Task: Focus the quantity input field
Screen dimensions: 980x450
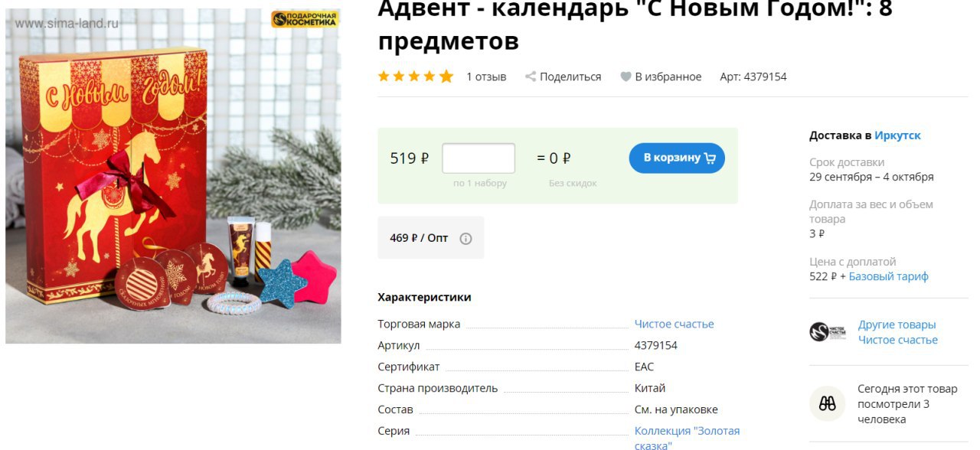Action: pyautogui.click(x=479, y=158)
